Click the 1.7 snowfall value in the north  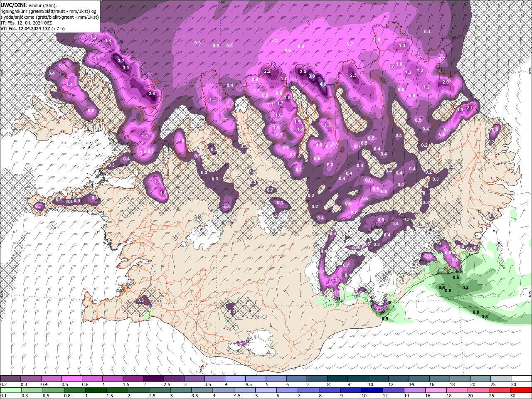[281, 103]
